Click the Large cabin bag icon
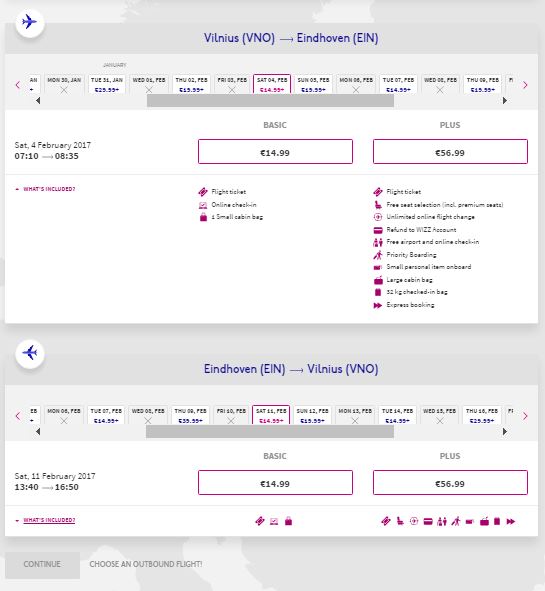 [x=378, y=280]
